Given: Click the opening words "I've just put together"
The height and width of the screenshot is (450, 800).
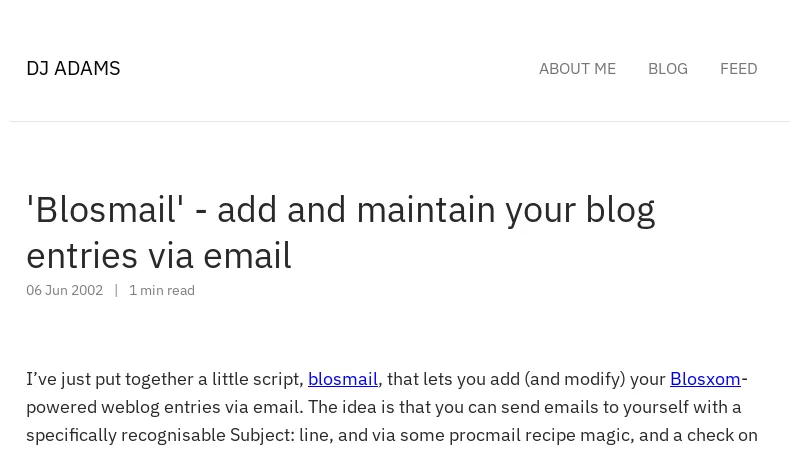Looking at the screenshot, I should (110, 379).
